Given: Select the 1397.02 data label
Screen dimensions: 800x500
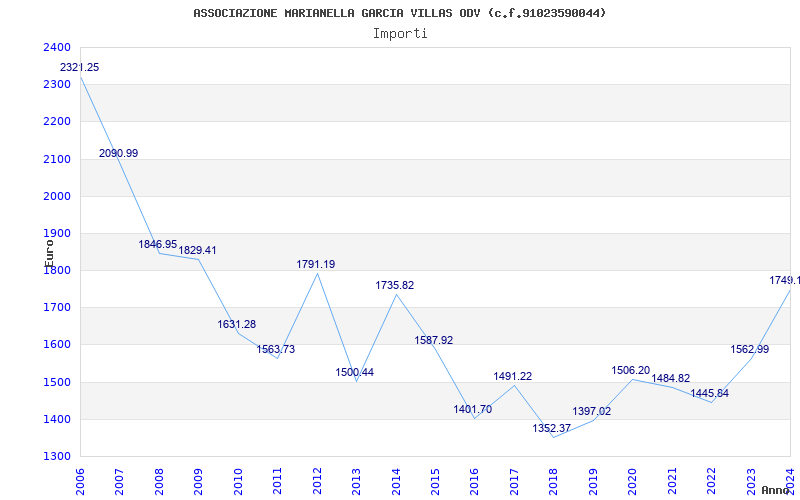Looking at the screenshot, I should 592,411.
